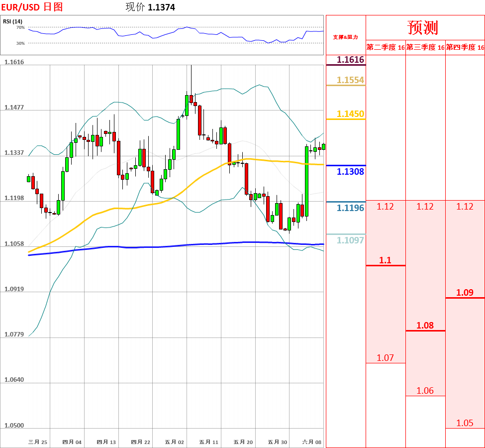Click the 1.12 value in 第四季度 column
This screenshot has height=448, width=485.
pyautogui.click(x=465, y=207)
